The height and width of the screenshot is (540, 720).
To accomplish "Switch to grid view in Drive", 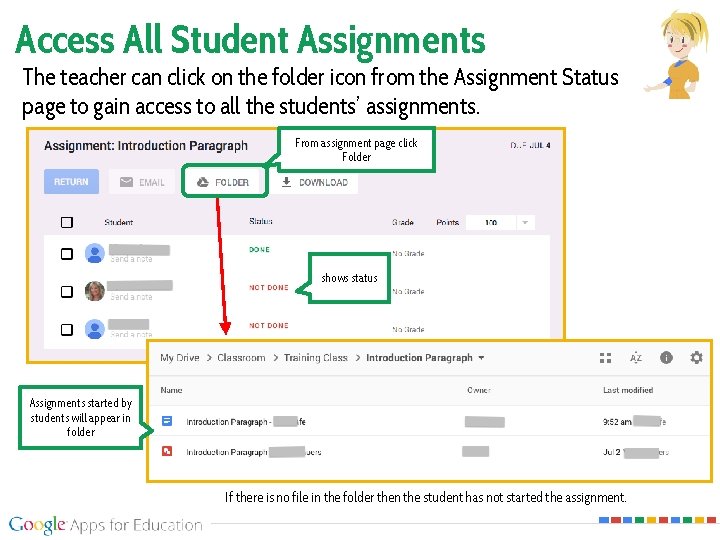I will coord(606,358).
